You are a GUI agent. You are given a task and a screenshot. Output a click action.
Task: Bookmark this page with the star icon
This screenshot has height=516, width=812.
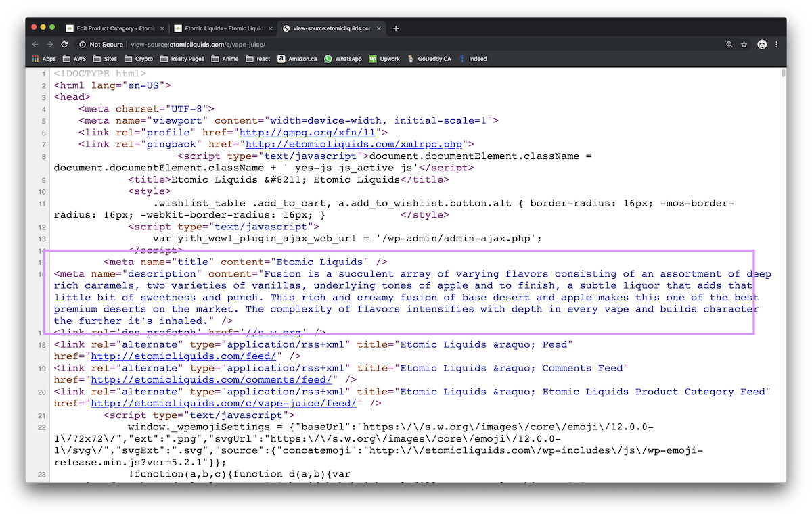tap(744, 45)
